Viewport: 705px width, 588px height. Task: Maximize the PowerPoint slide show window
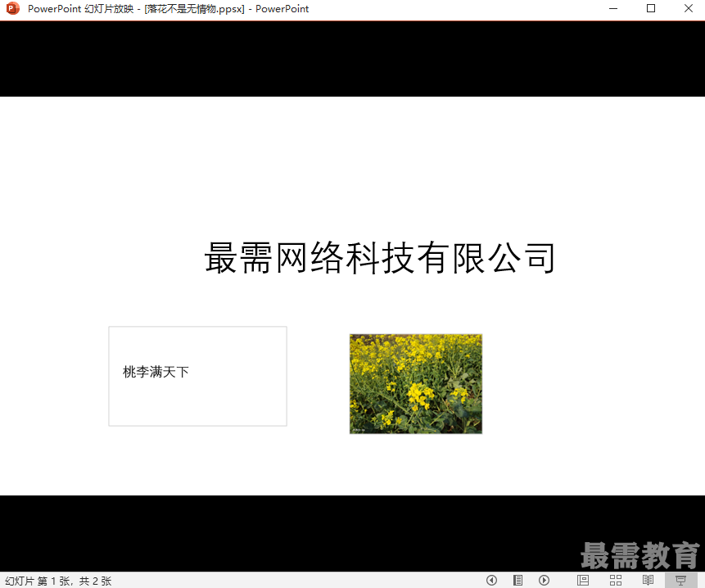(x=651, y=8)
